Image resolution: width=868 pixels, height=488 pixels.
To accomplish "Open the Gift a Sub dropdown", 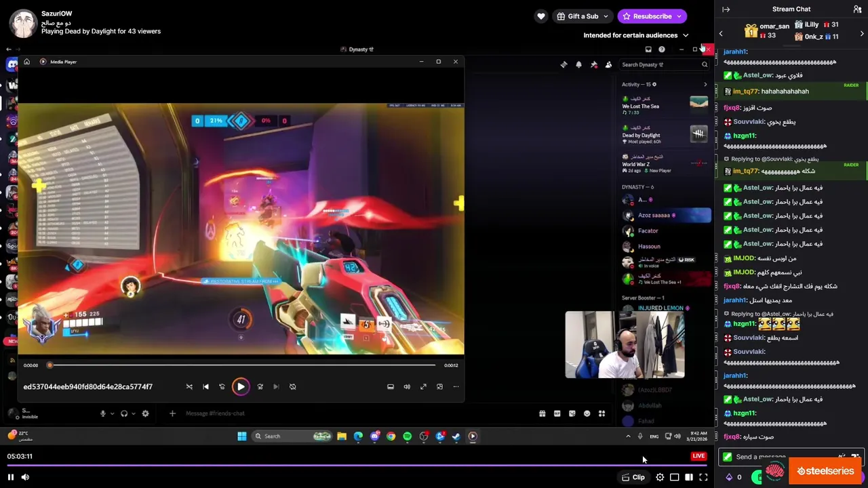I will click(x=583, y=16).
